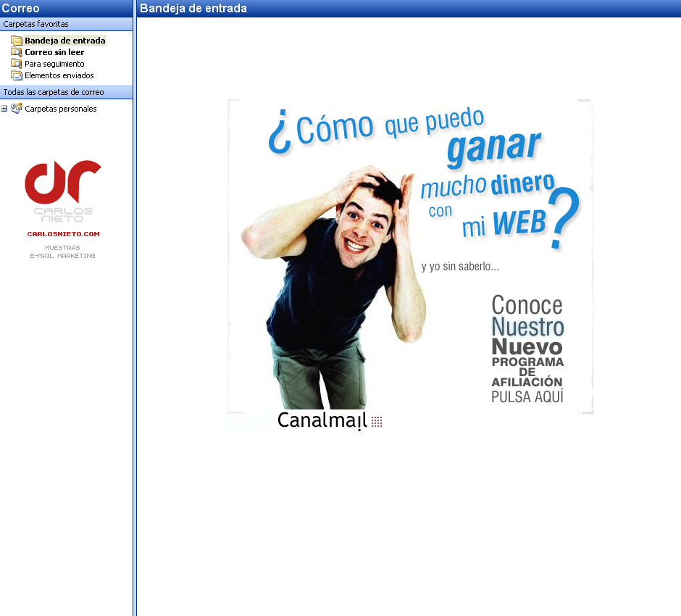The height and width of the screenshot is (616, 681).
Task: Click the 'y yo sin saberlo...' text
Action: click(x=460, y=266)
